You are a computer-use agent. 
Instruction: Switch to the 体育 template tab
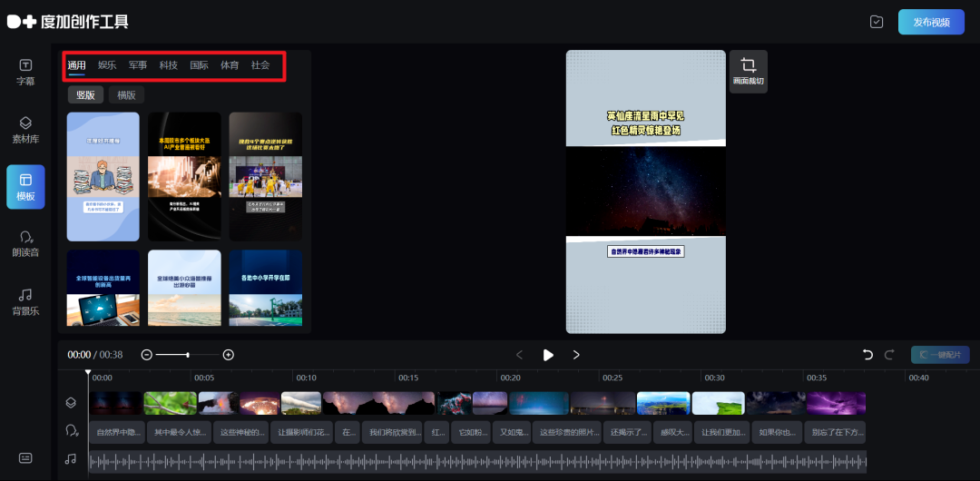(x=230, y=65)
